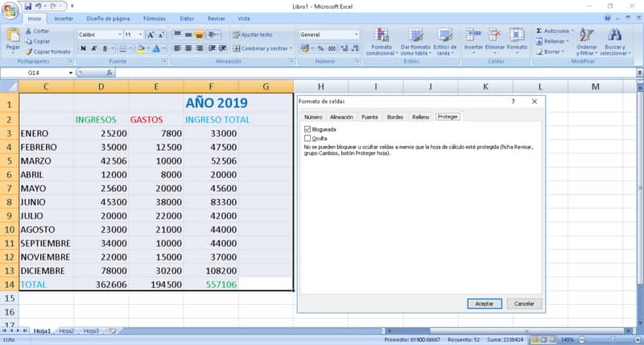The image size is (644, 345).
Task: Switch to Relleno tab in dialog
Action: 420,117
